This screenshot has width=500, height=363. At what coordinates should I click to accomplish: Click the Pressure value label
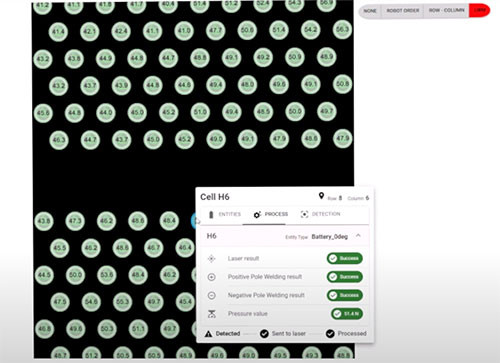pos(248,314)
